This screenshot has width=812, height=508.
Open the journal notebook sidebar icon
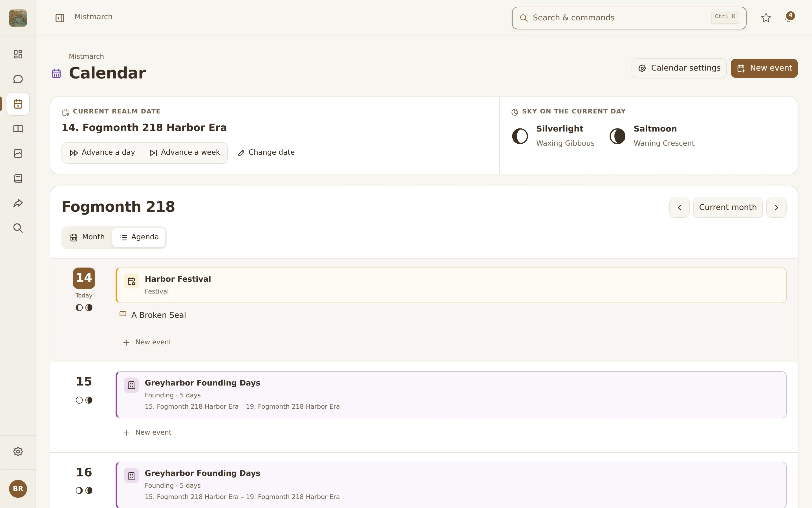[18, 178]
